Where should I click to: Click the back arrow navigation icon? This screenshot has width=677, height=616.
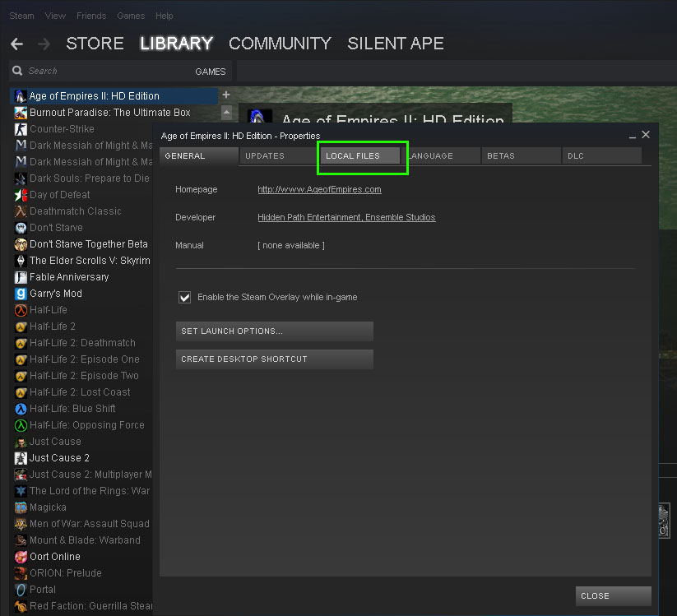point(16,44)
